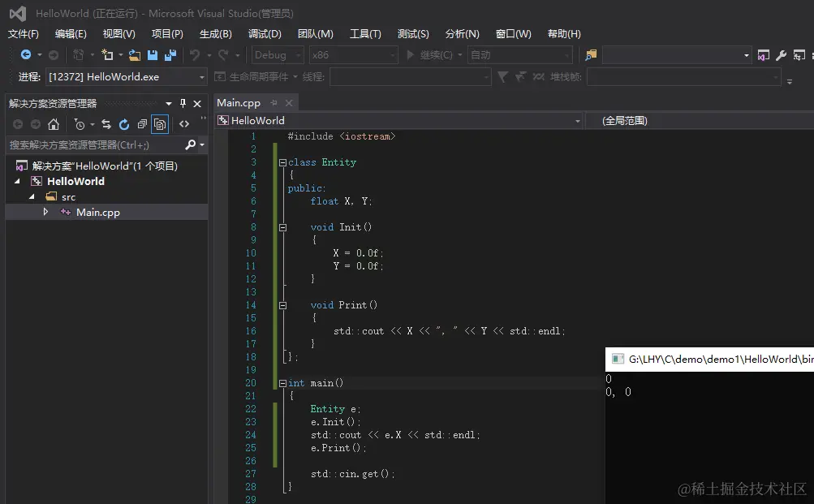Open the 窗口(W) menu
814x504 pixels.
click(x=514, y=34)
